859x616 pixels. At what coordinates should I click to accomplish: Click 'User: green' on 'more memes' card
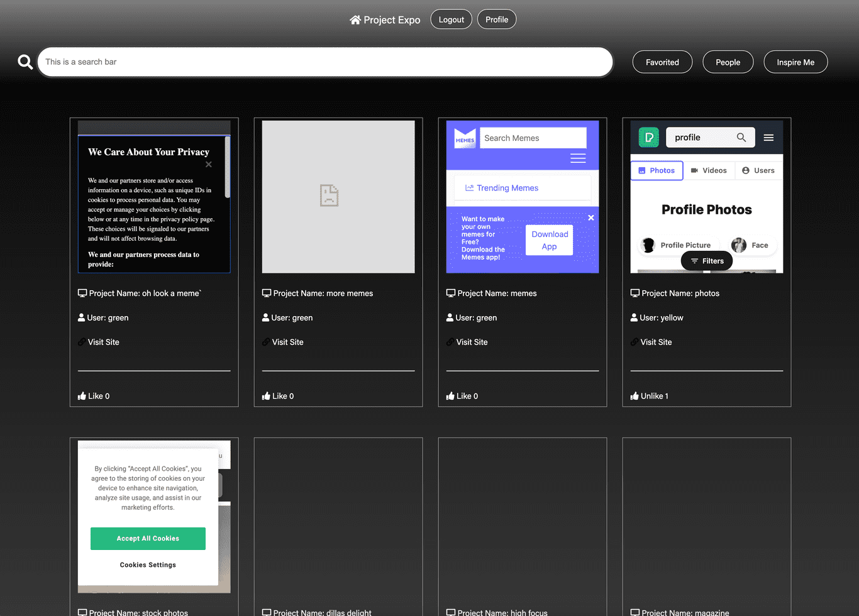(x=292, y=317)
